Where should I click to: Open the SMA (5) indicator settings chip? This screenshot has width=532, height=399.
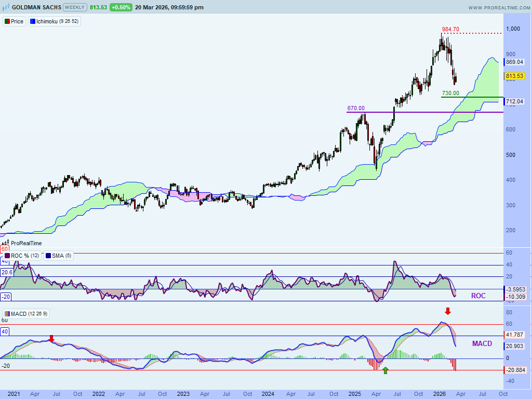pos(58,256)
